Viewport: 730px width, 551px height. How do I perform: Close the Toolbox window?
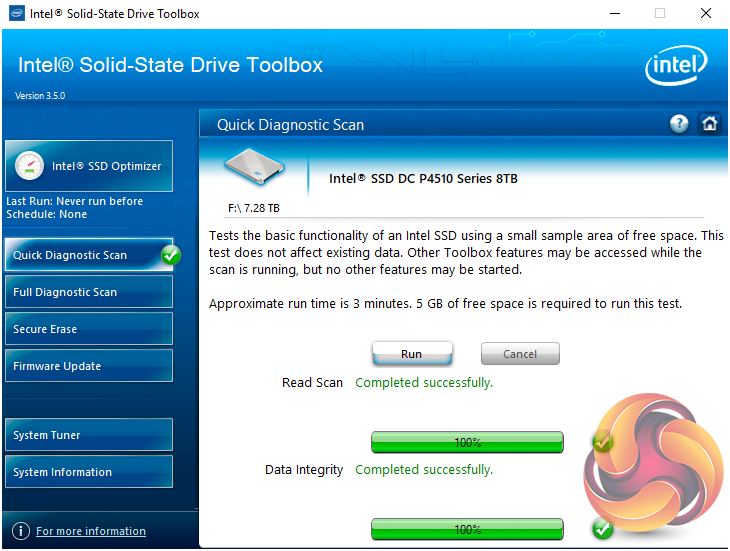pyautogui.click(x=706, y=13)
